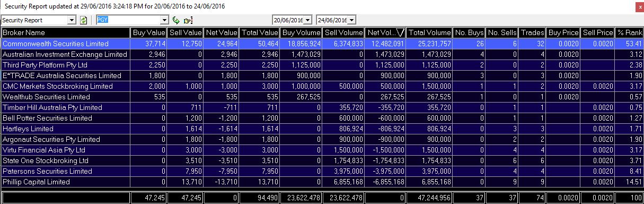Screen dimensions: 644x204
Task: Select the Phillip Capital Limited row
Action: [322, 182]
